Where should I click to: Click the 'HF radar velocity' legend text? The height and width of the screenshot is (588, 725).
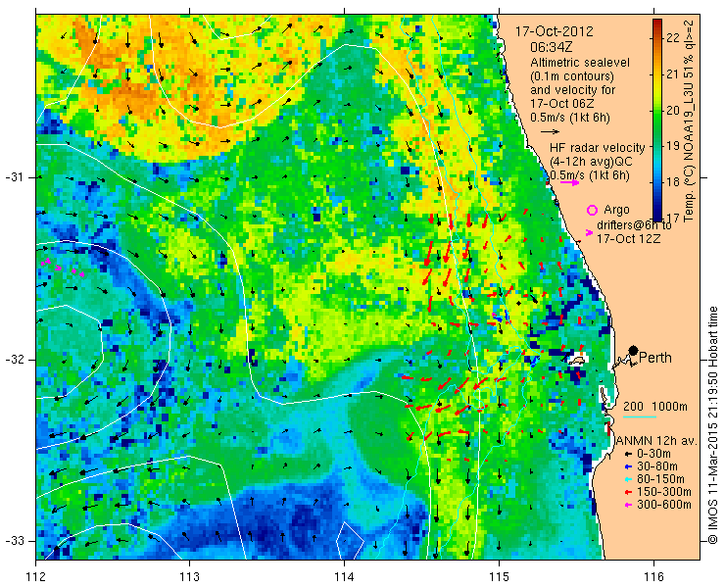click(597, 148)
